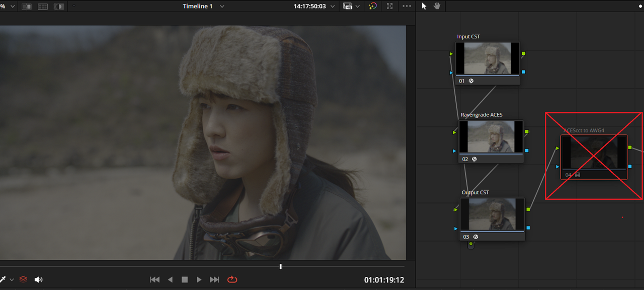Expand the viewer to full screen

(390, 6)
